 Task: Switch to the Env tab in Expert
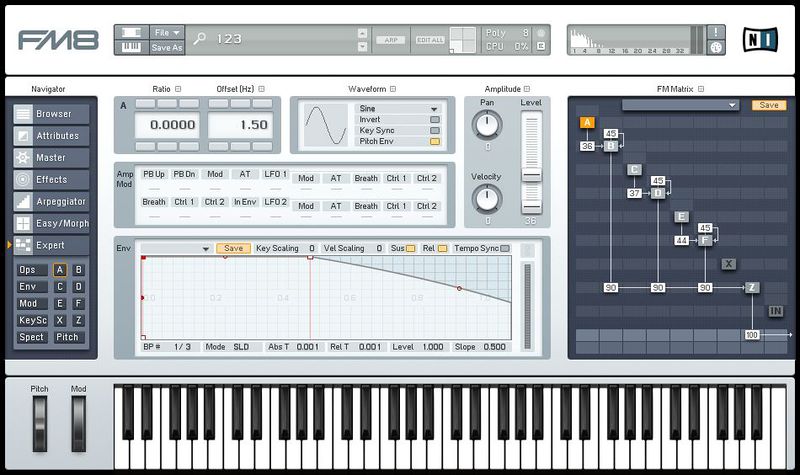[30, 286]
